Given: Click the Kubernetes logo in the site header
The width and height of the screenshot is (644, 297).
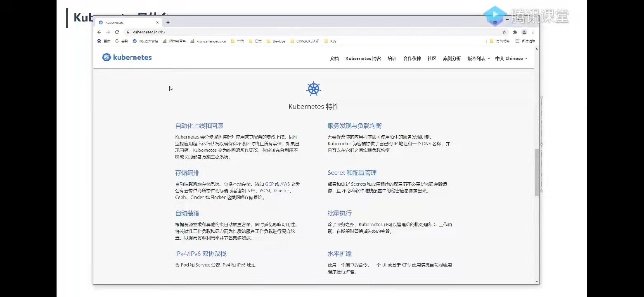Looking at the screenshot, I should 127,58.
